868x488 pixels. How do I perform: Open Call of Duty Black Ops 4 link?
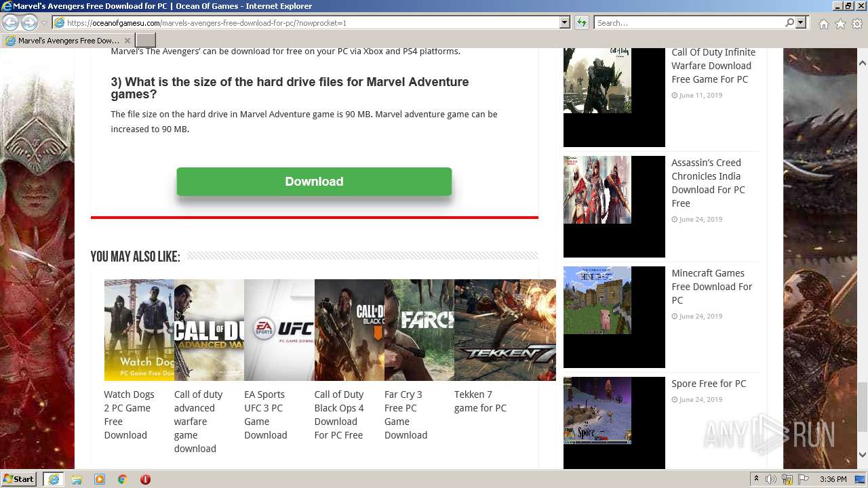[x=339, y=415]
